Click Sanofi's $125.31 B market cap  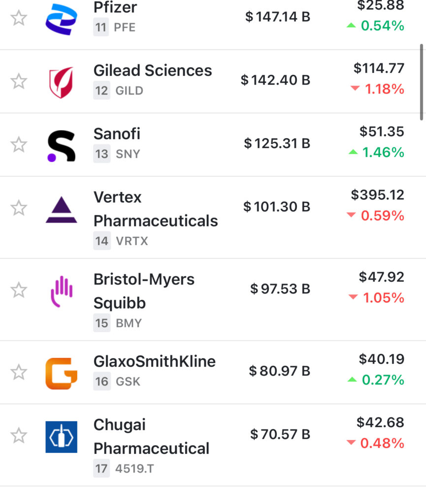[x=277, y=143]
